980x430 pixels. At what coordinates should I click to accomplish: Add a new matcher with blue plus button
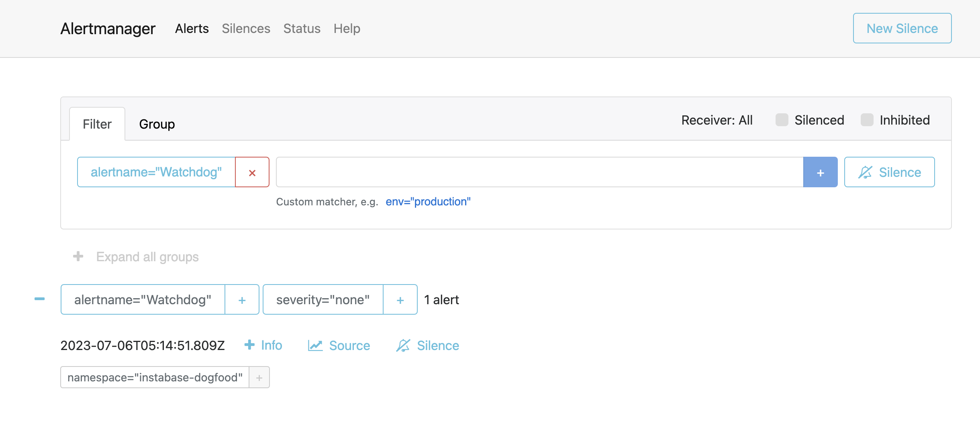click(820, 172)
